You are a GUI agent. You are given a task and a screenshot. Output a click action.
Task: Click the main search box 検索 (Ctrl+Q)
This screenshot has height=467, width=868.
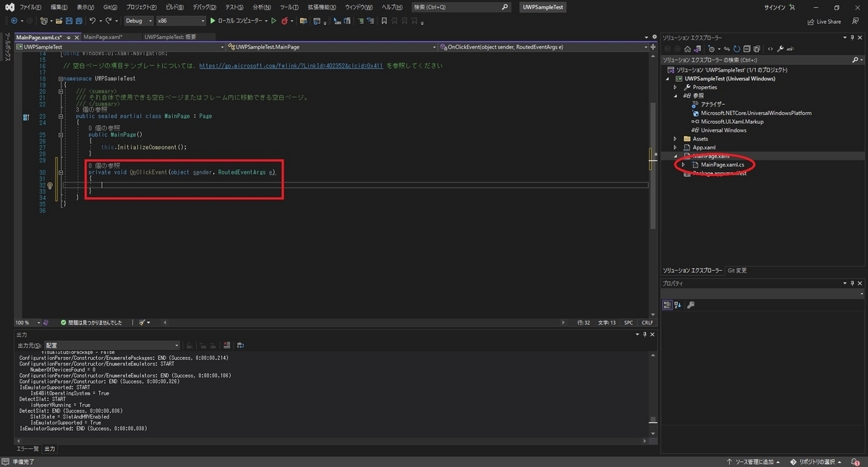(x=461, y=7)
